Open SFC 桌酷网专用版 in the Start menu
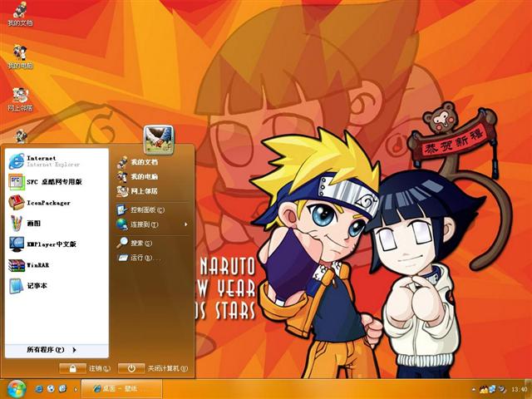The image size is (532, 399). point(57,182)
